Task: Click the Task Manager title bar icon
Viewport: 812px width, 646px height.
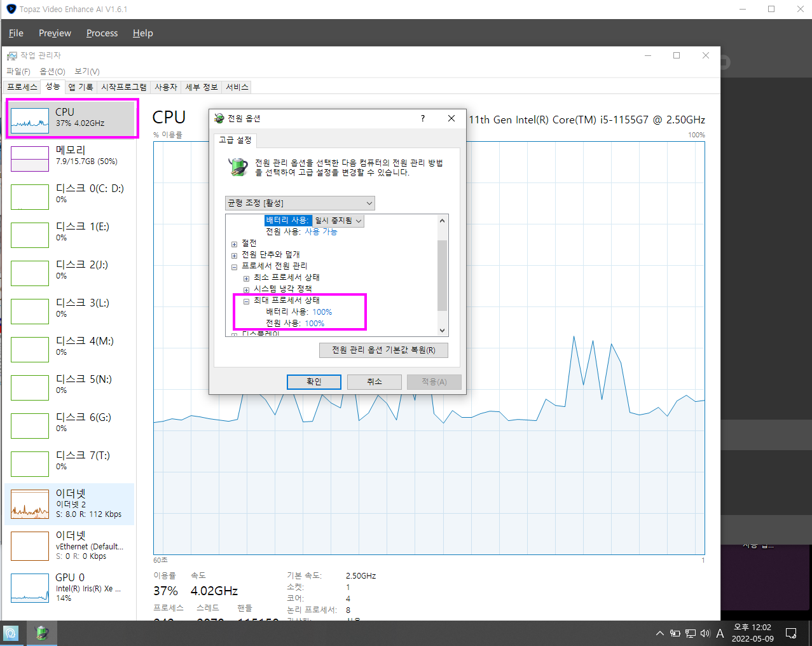Action: 12,55
